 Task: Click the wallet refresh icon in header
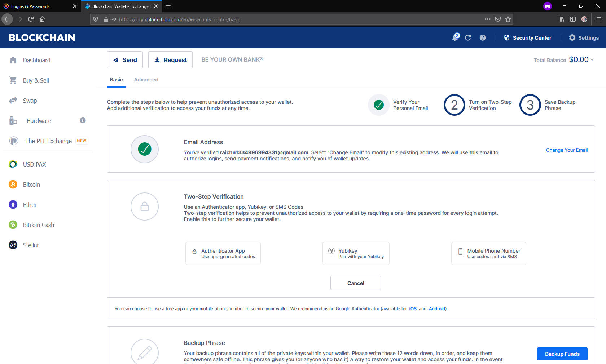click(x=468, y=38)
